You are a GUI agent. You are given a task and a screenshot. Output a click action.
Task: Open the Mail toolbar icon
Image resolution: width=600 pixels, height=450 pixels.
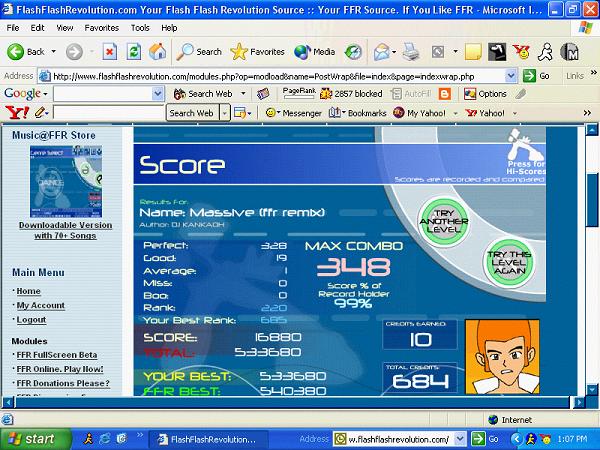[382, 52]
